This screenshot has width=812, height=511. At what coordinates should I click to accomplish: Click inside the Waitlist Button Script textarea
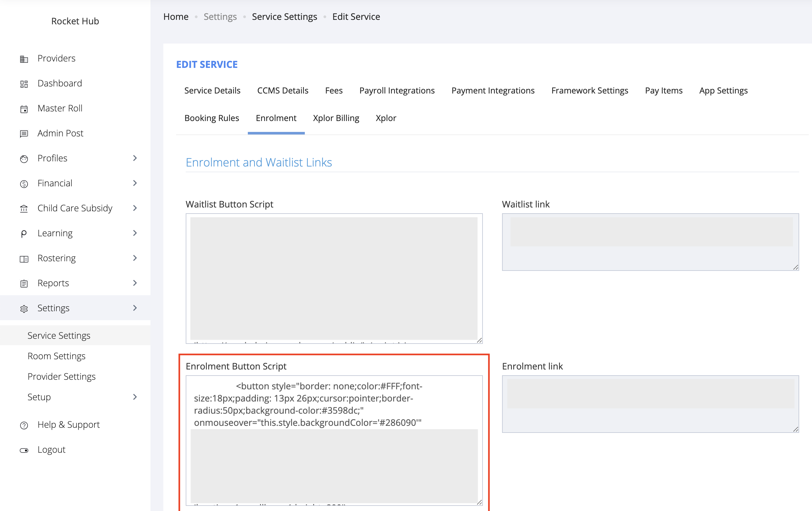(x=334, y=279)
